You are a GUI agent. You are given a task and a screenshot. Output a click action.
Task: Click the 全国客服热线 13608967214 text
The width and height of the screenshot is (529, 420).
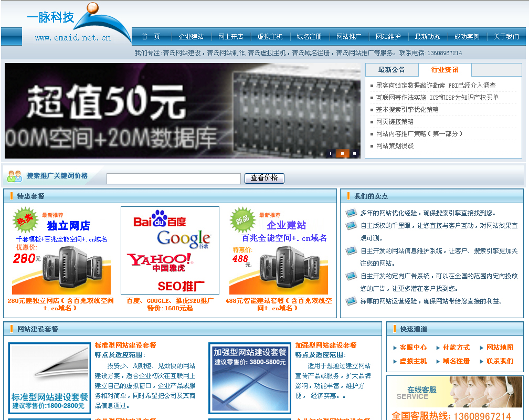pos(451,416)
